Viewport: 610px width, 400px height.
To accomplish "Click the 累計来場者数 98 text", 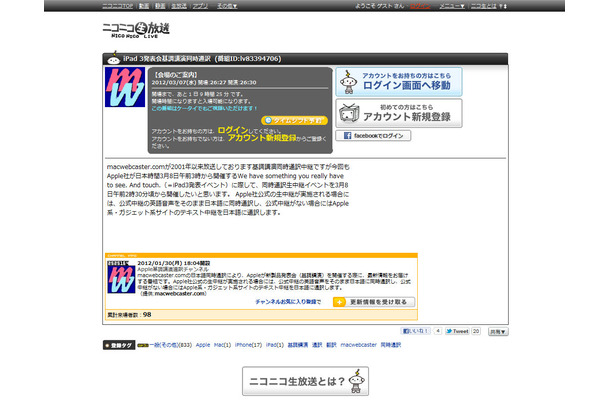I will (x=129, y=314).
